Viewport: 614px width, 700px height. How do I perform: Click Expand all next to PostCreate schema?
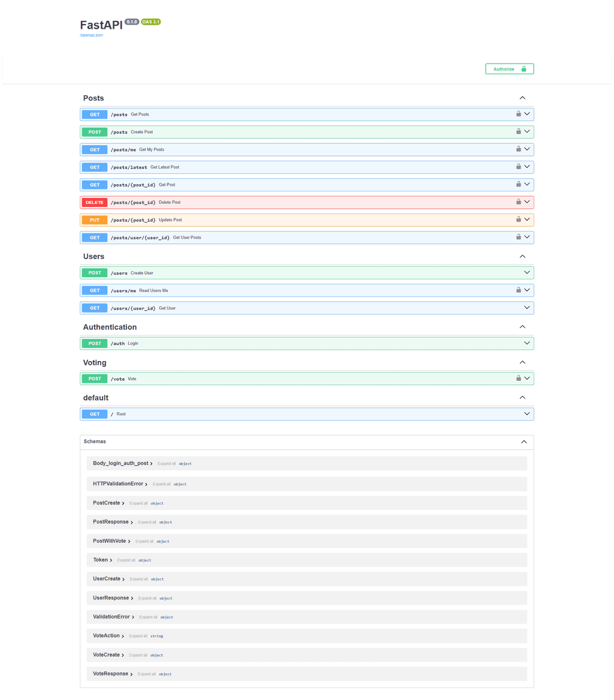pos(138,503)
